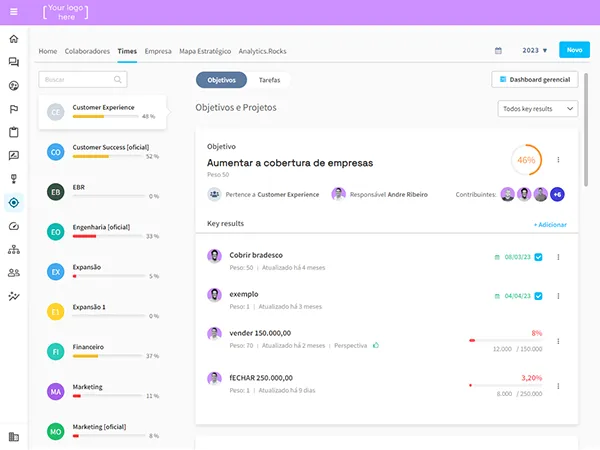
Task: Open the people group sidebar icon
Action: click(14, 273)
